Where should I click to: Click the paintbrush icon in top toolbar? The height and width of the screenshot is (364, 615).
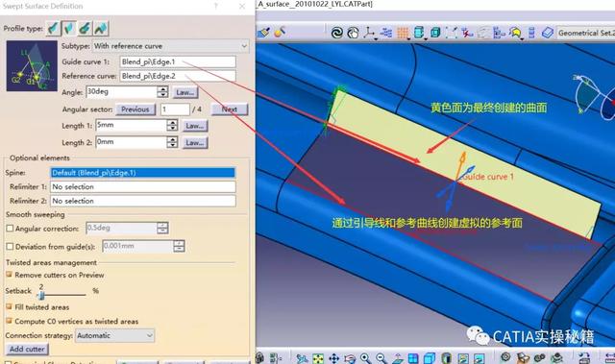(263, 33)
